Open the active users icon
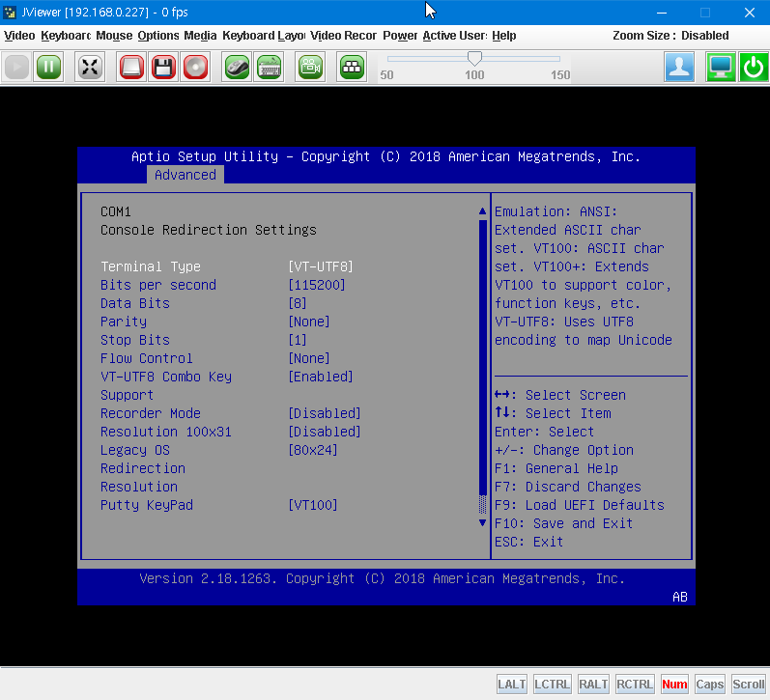The image size is (770, 700). pos(679,67)
